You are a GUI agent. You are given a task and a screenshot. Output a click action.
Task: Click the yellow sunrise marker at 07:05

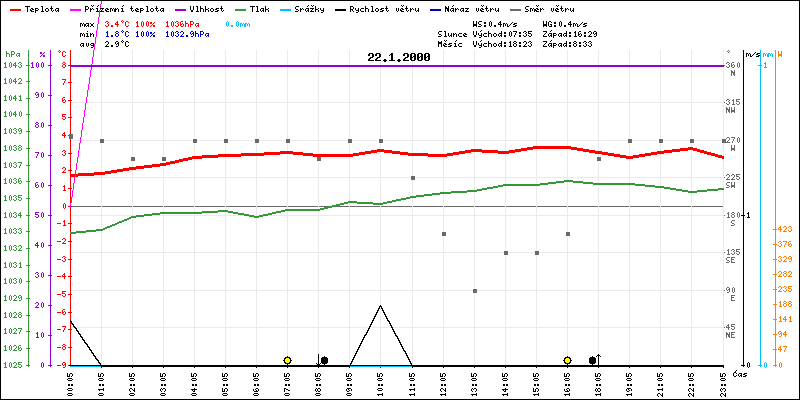click(x=287, y=360)
